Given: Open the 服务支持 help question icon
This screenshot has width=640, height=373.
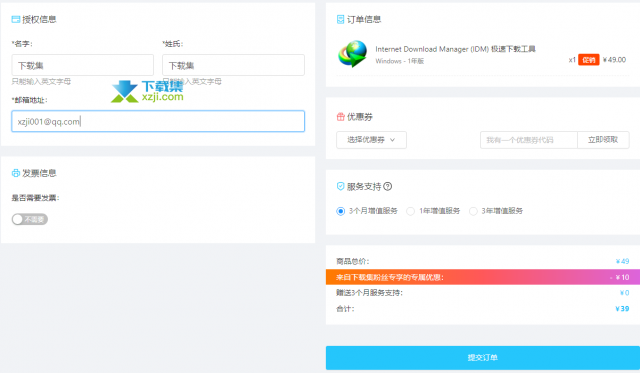Looking at the screenshot, I should [x=388, y=186].
